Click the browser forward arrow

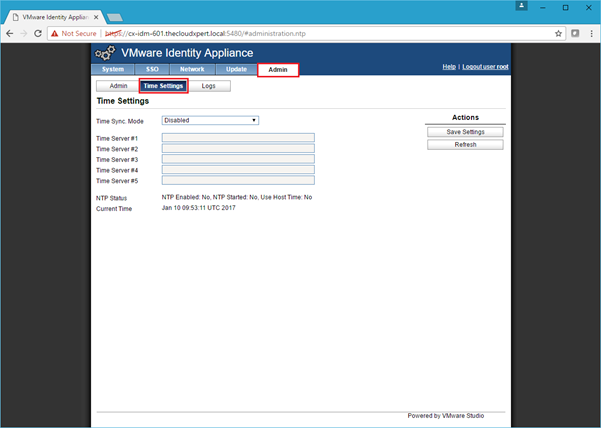(27, 33)
